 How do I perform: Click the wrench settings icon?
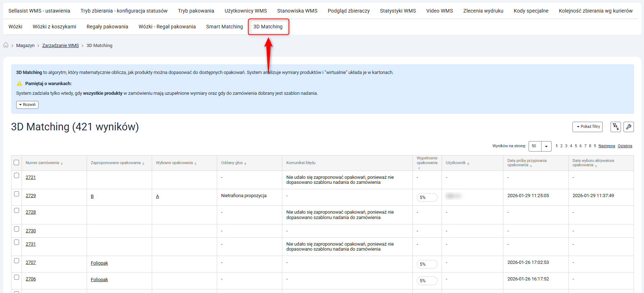click(x=629, y=127)
